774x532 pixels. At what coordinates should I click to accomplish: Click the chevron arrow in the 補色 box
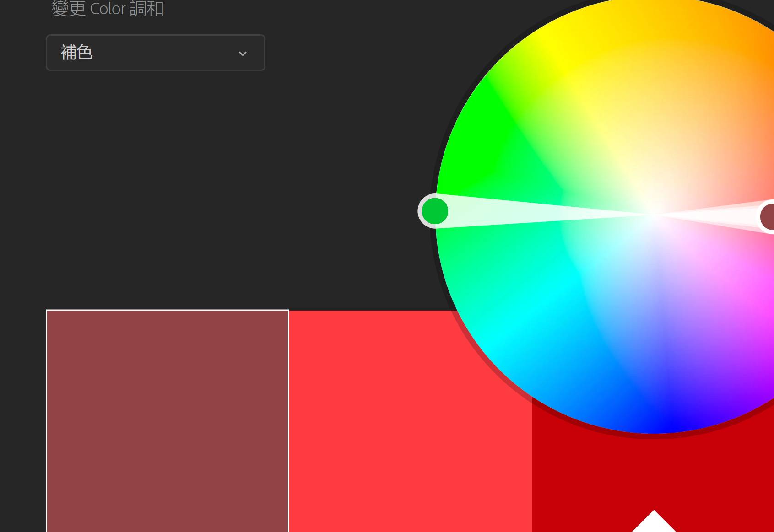point(243,54)
